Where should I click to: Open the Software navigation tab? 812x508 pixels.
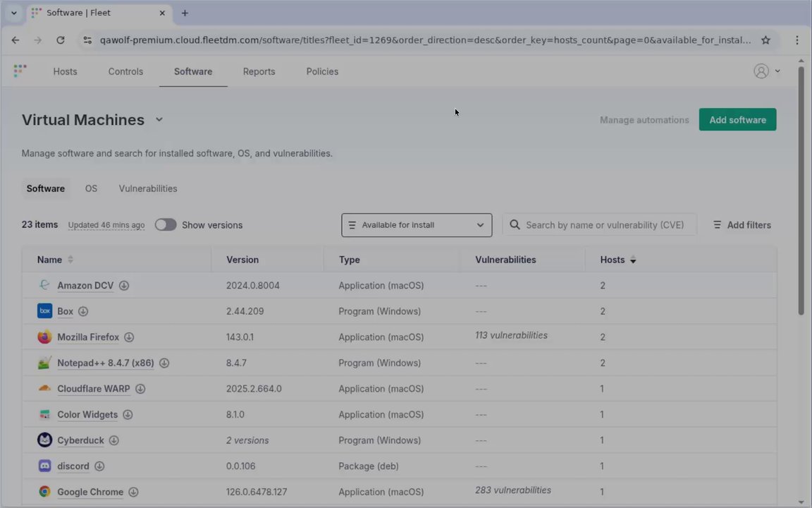(193, 71)
